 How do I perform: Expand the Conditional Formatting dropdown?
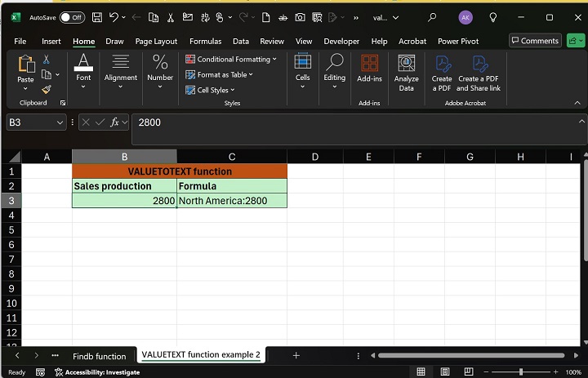tap(232, 59)
